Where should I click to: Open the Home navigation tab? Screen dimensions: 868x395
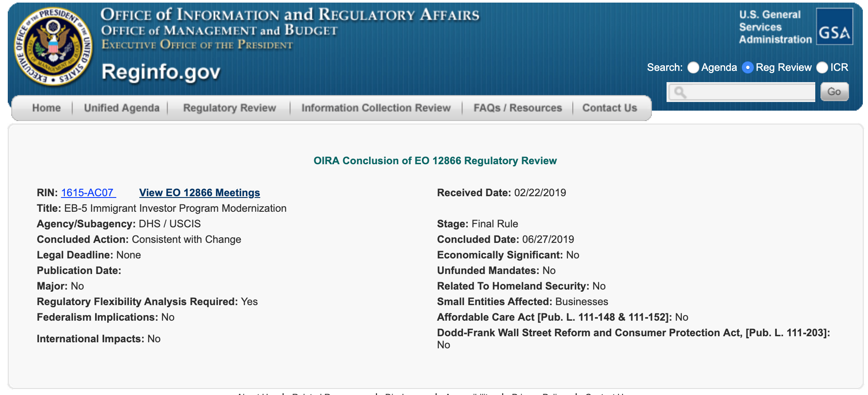[46, 108]
